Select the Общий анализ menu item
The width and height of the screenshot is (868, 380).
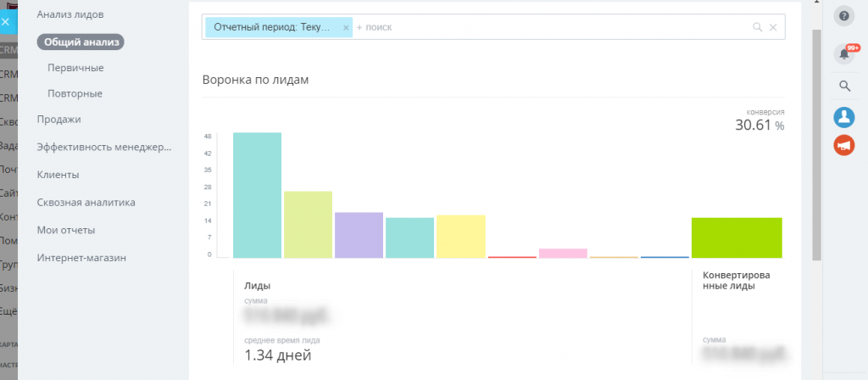coord(81,42)
